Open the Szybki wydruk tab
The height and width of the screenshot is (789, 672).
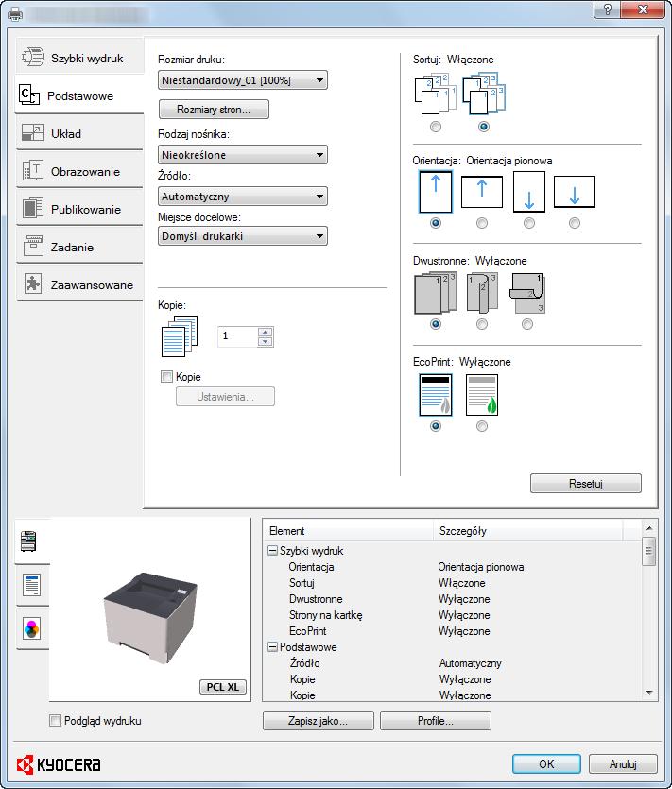tap(80, 58)
